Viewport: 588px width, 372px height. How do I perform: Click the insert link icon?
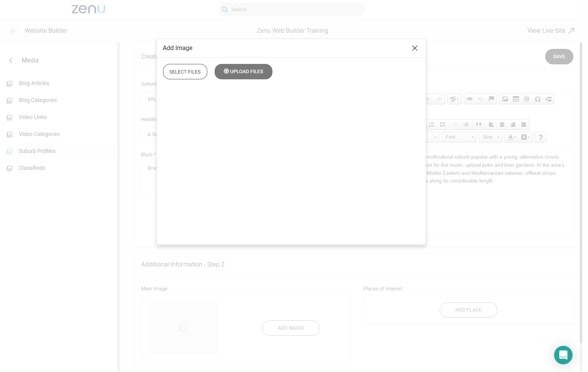[x=470, y=99]
